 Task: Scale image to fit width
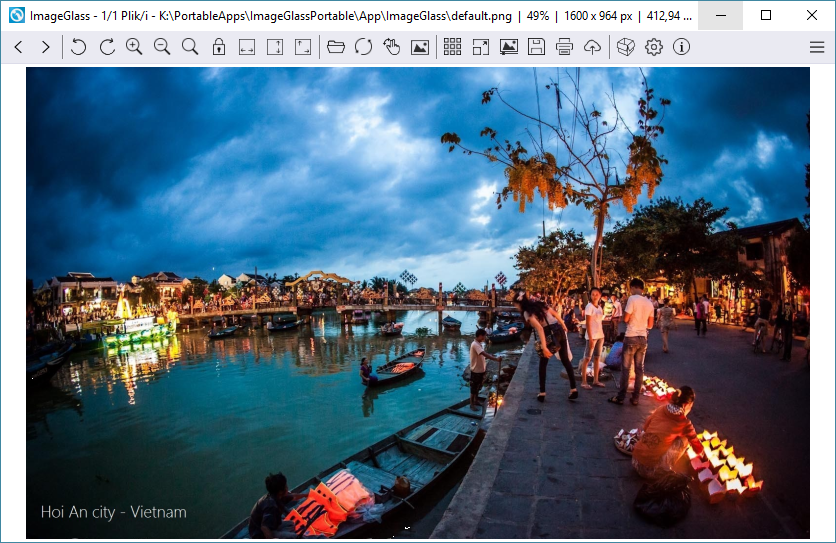[247, 47]
